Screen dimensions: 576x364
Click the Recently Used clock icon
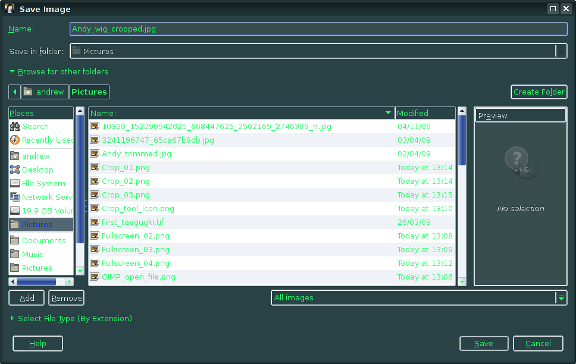pyautogui.click(x=15, y=140)
